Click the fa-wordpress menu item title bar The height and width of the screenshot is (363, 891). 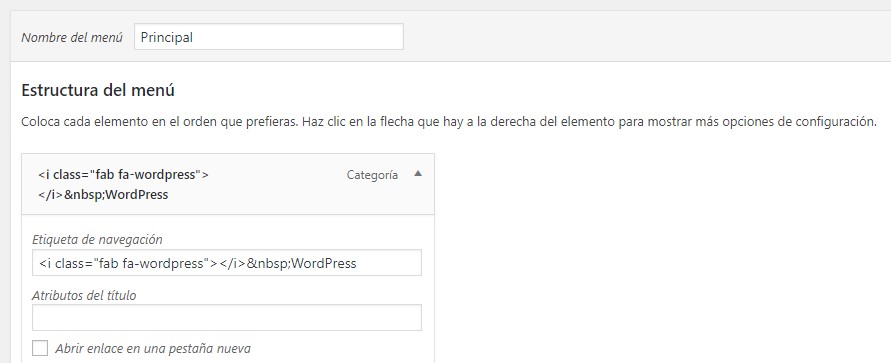tap(228, 184)
